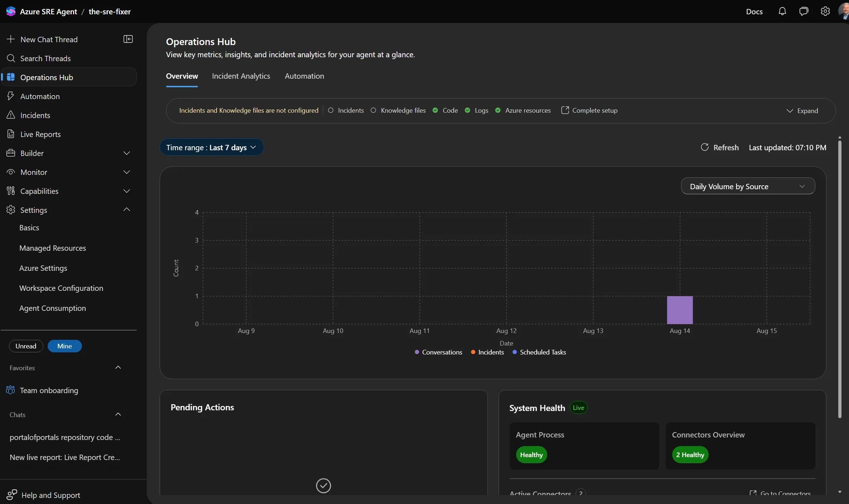Click the Builder briefcase icon
The width and height of the screenshot is (849, 504).
11,153
